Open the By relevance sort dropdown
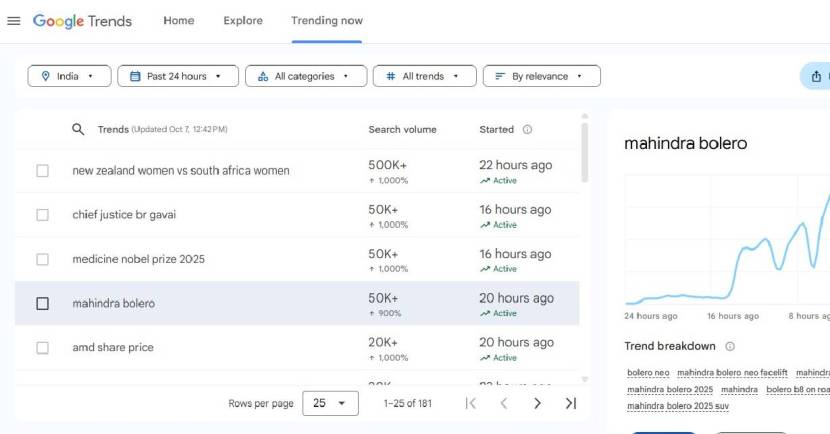830x434 pixels. (541, 76)
